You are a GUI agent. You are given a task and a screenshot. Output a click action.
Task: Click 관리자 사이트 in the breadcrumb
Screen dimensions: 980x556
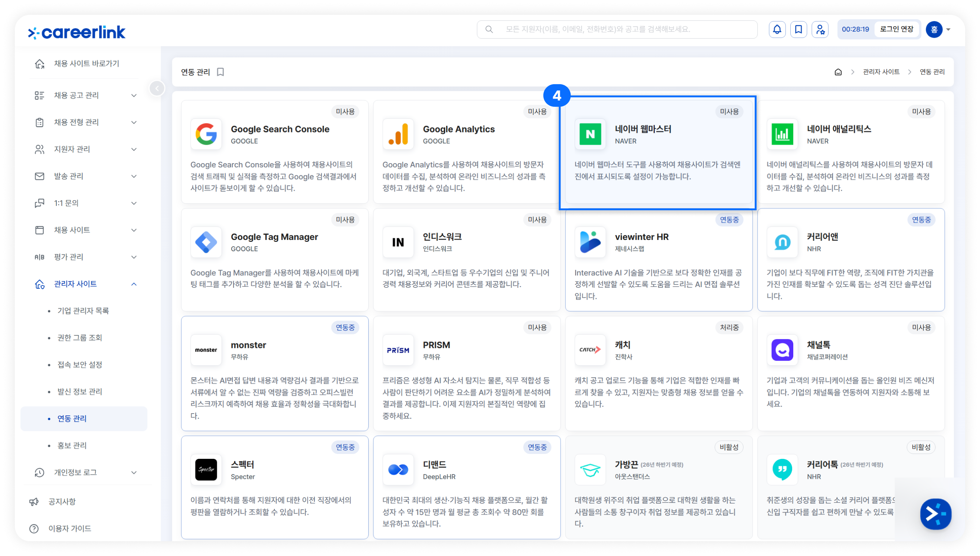[x=881, y=72]
